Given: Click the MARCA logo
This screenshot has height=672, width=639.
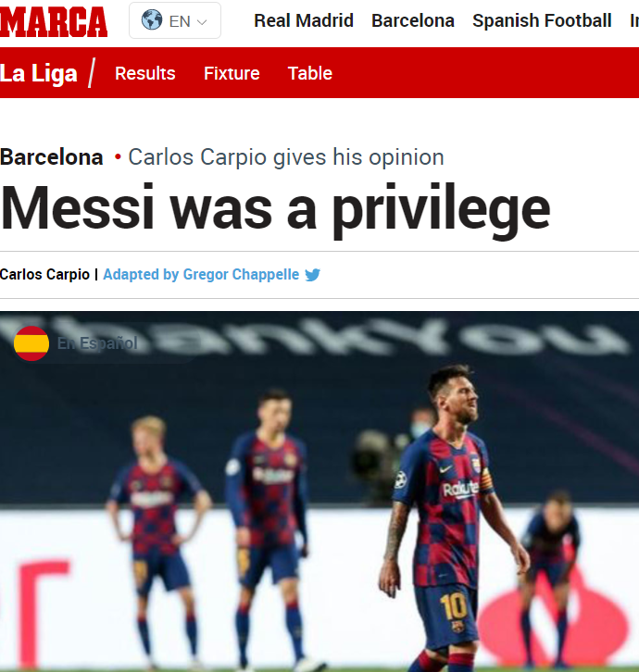Looking at the screenshot, I should (x=54, y=21).
